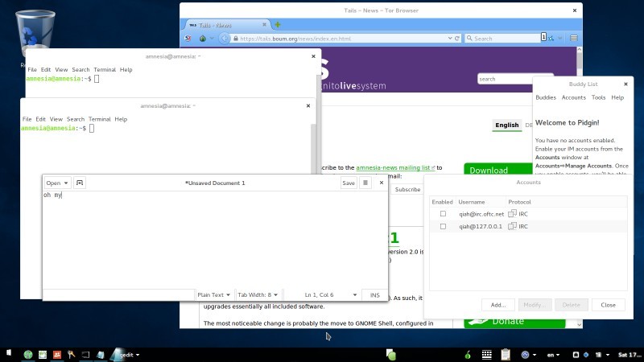Open Edit menu in lower terminal
The width and height of the screenshot is (644, 362).
click(x=41, y=119)
